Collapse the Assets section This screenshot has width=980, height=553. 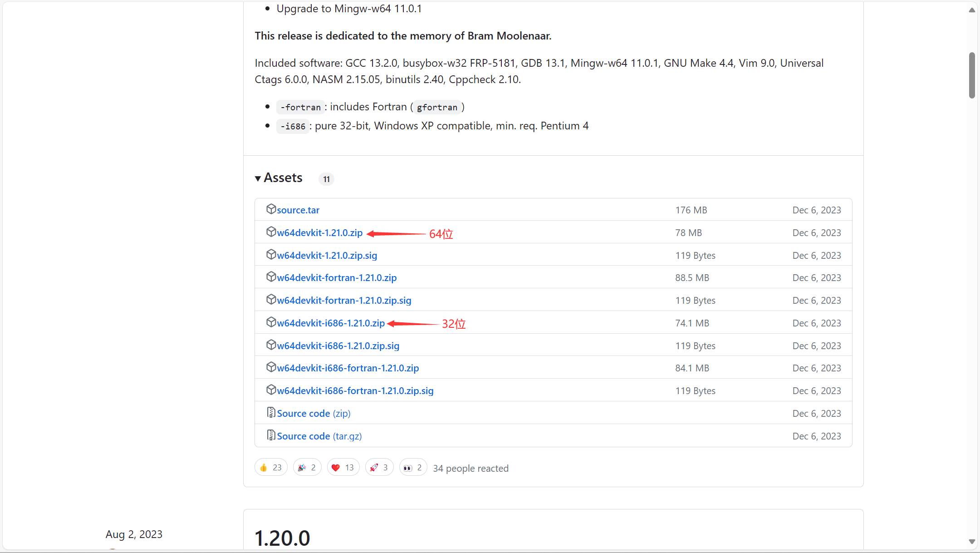coord(279,178)
